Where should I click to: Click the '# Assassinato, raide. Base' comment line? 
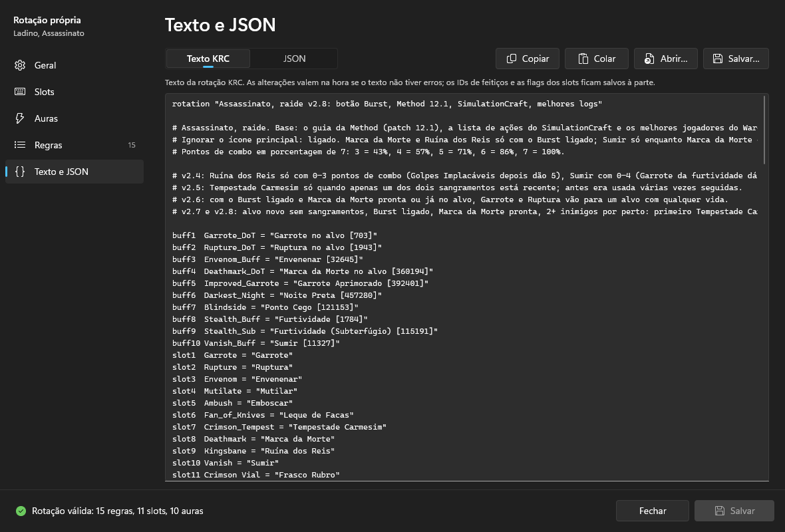pos(464,128)
